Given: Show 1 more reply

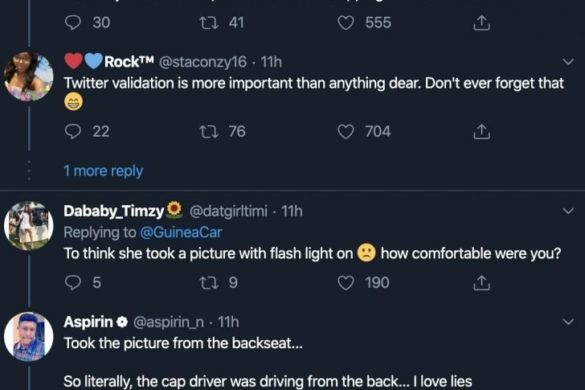Looking at the screenshot, I should click(x=103, y=171).
